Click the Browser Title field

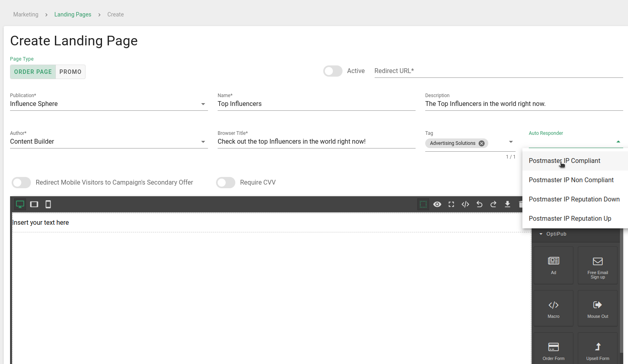click(316, 142)
